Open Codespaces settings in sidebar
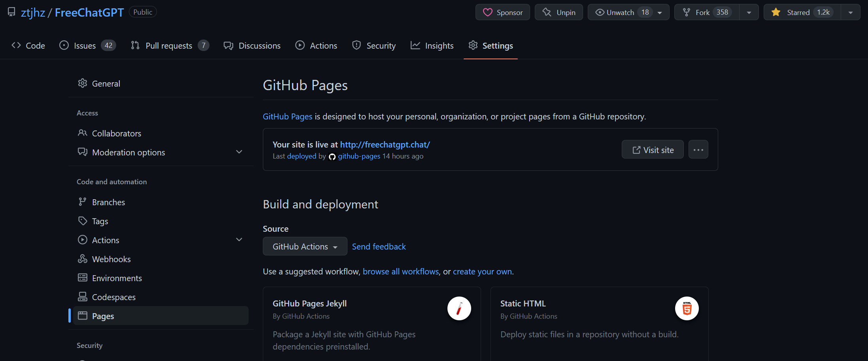This screenshot has width=868, height=361. point(113,297)
